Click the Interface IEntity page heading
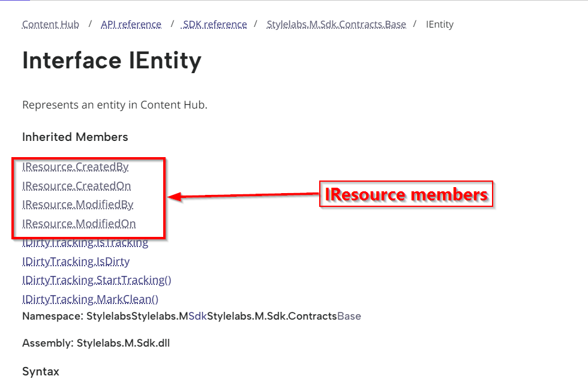 (112, 61)
